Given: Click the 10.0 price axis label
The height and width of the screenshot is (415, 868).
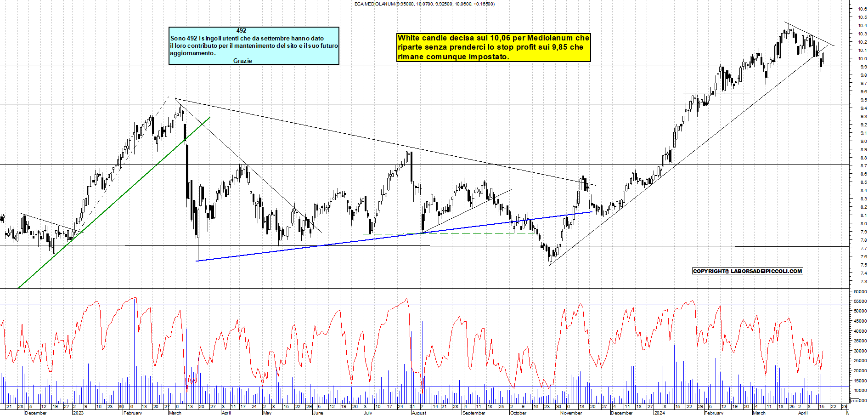Looking at the screenshot, I should [862, 58].
